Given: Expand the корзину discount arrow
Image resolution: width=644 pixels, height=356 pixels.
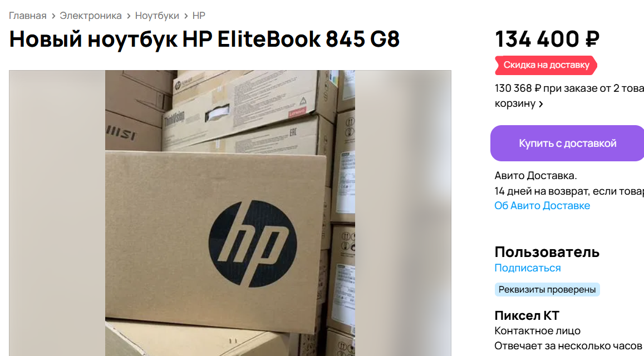Looking at the screenshot, I should [541, 104].
